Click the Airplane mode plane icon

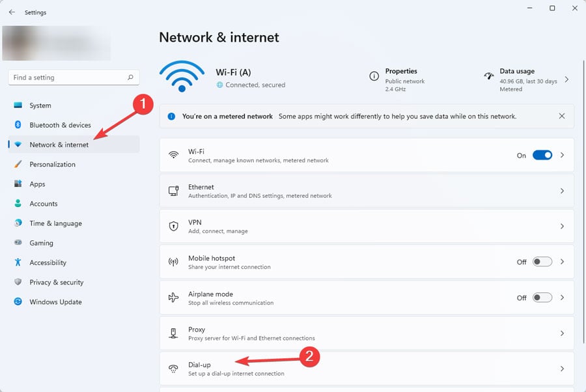174,298
